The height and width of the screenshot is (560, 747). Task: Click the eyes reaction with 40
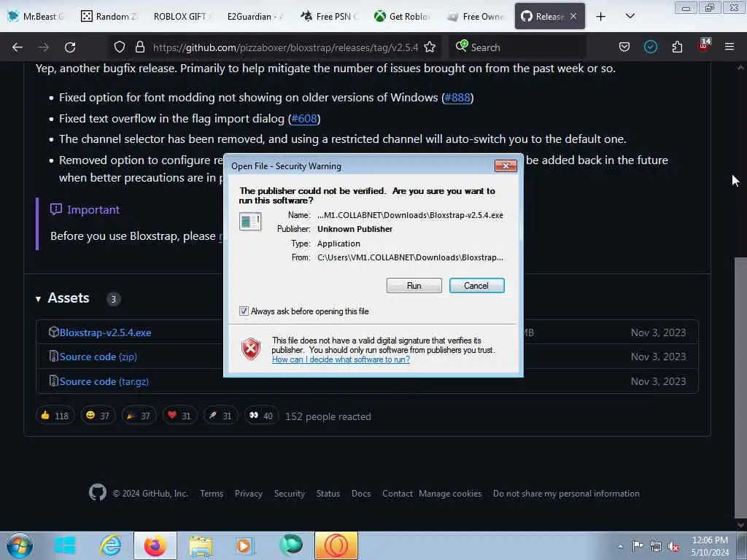pos(261,416)
